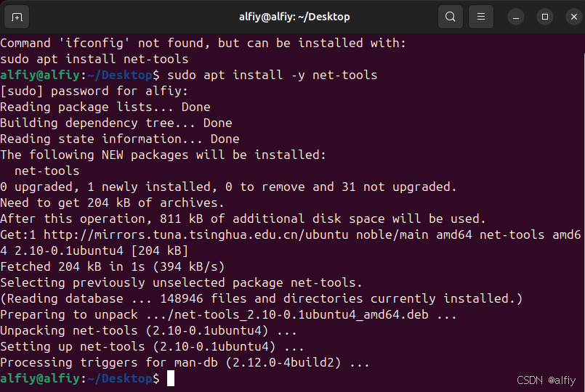585x392 pixels.
Task: Click 'Selecting previously unselected package net-tools.'
Action: [182, 283]
